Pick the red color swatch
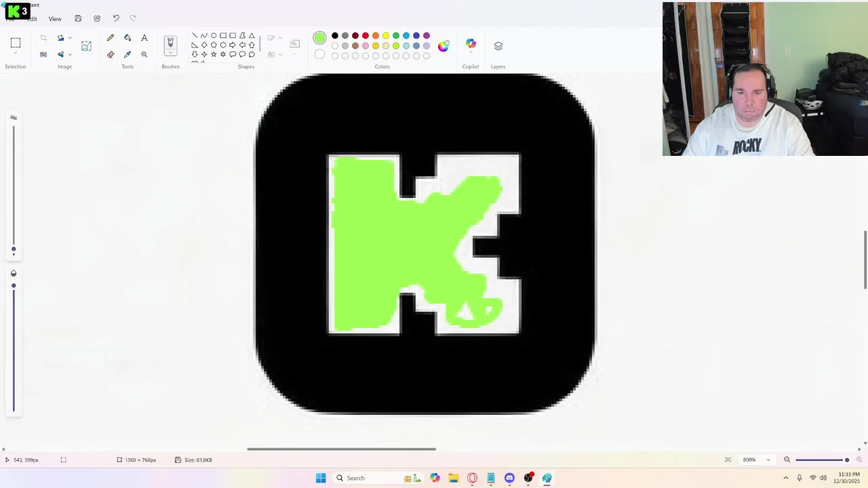The width and height of the screenshot is (868, 488). pos(366,36)
